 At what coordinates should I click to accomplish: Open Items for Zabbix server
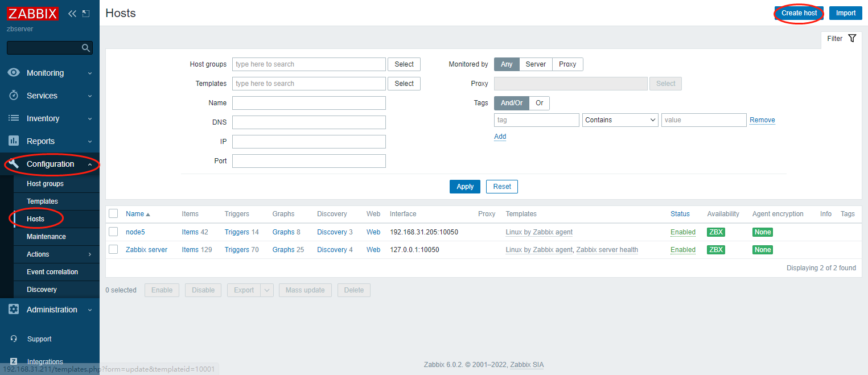click(x=190, y=250)
